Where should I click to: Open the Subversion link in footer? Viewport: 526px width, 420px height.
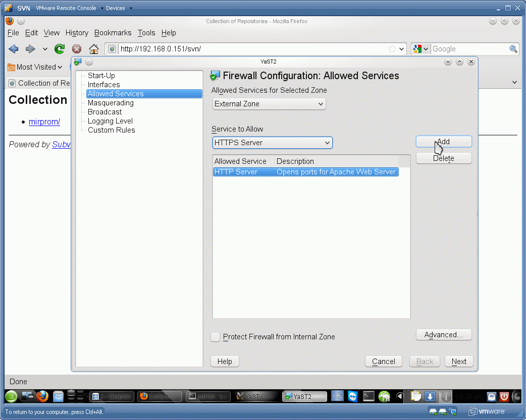click(61, 145)
